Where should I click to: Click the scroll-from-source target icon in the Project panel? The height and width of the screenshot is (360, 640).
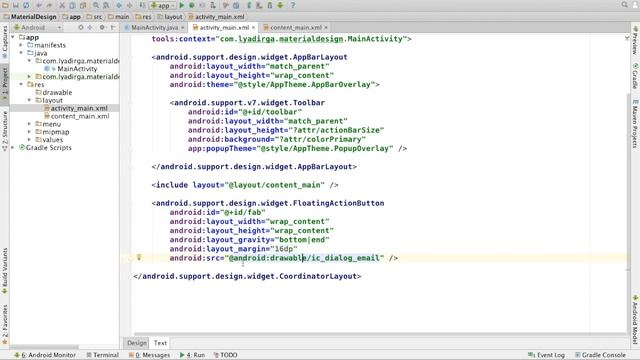(x=80, y=27)
